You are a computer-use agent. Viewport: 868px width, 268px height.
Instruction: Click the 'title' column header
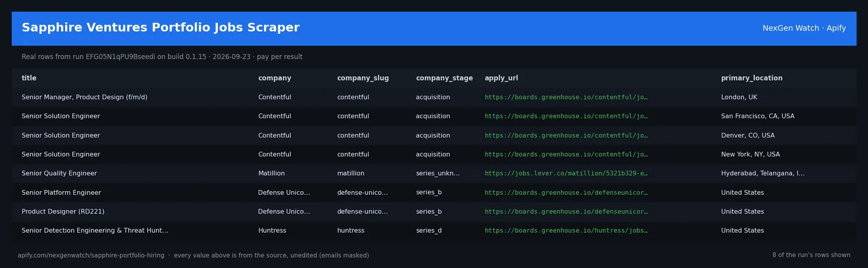coord(29,78)
